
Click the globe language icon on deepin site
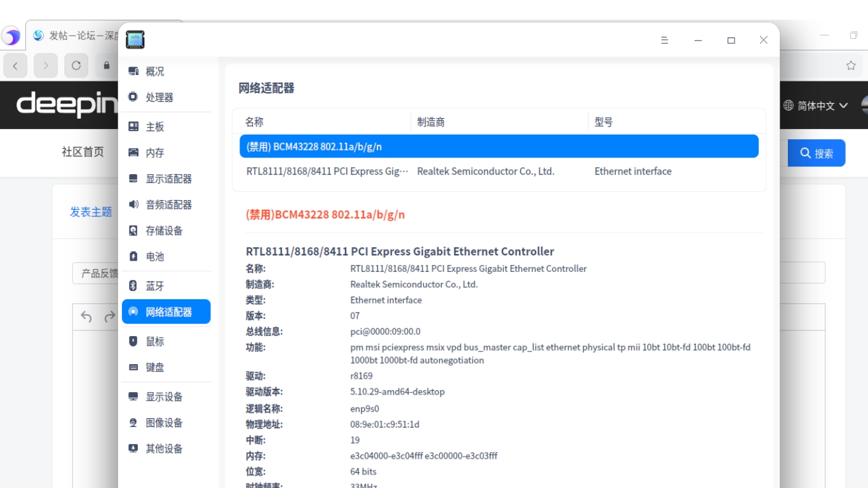point(789,105)
